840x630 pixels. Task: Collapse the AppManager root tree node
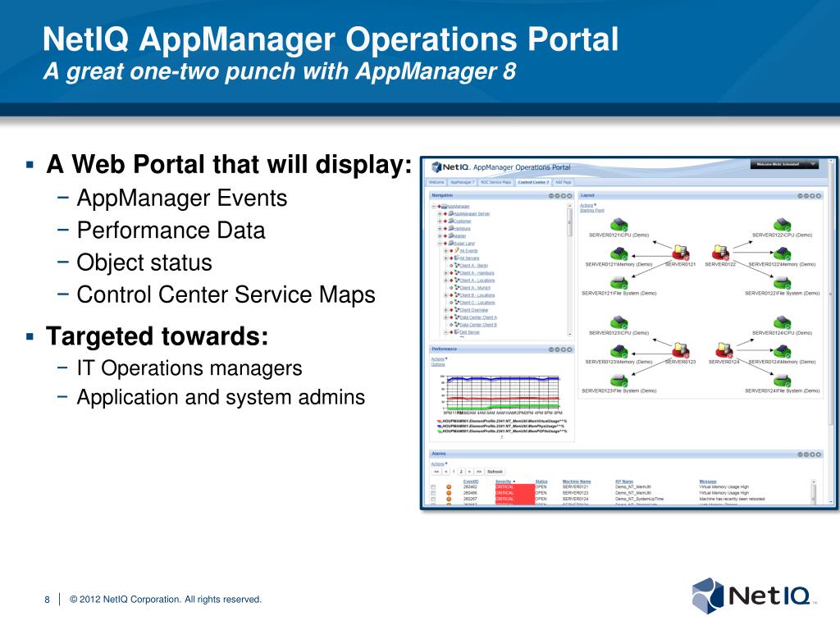pyautogui.click(x=434, y=206)
